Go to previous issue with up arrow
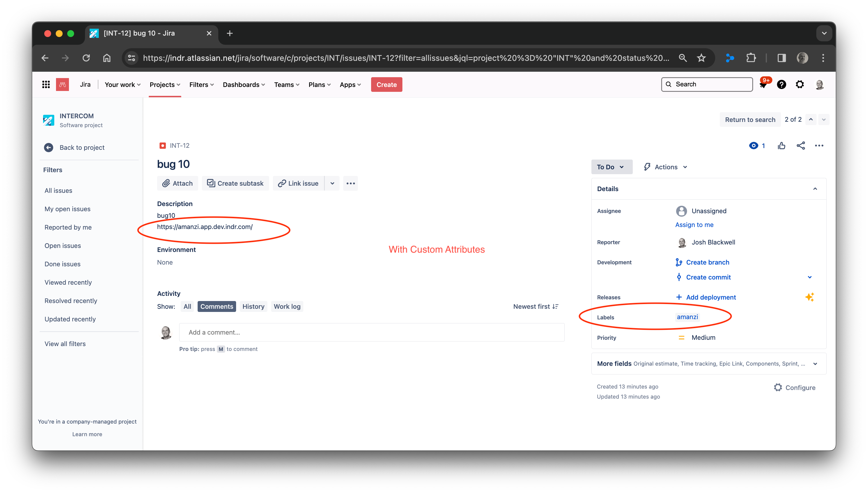The width and height of the screenshot is (868, 493). 810,120
